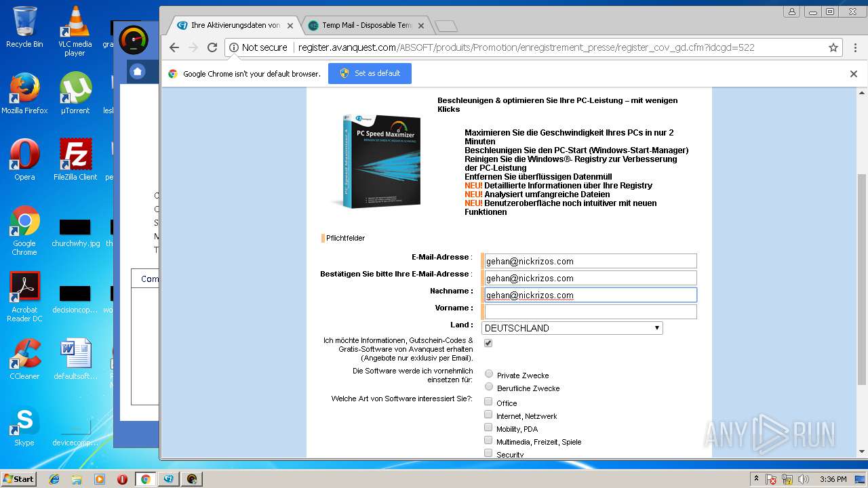This screenshot has width=868, height=488.
Task: Check the Office software interest box
Action: tap(488, 402)
